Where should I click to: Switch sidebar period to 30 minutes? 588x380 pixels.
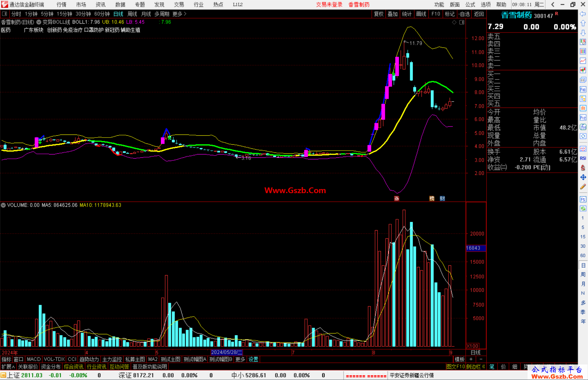(x=583, y=246)
